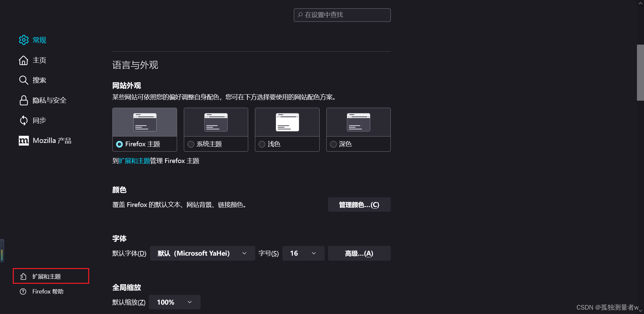Open the 常规 (General) settings category
The image size is (644, 314).
click(39, 40)
